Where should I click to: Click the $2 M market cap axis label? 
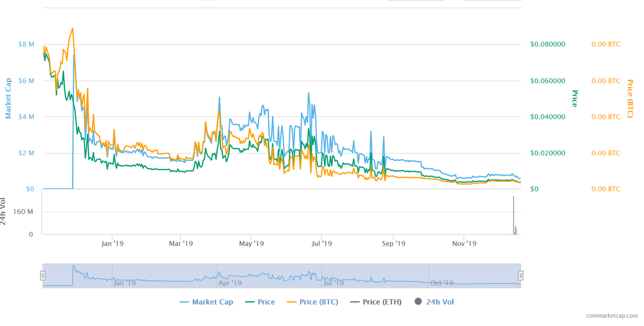point(26,153)
